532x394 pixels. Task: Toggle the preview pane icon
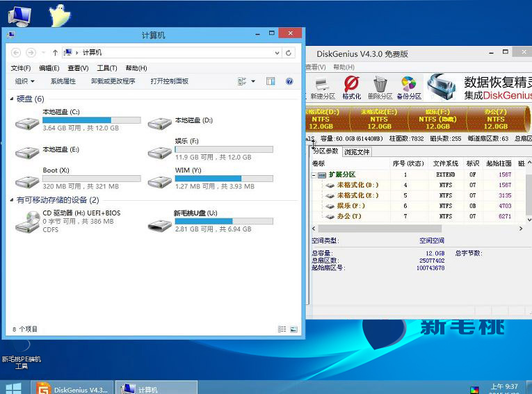[271, 81]
